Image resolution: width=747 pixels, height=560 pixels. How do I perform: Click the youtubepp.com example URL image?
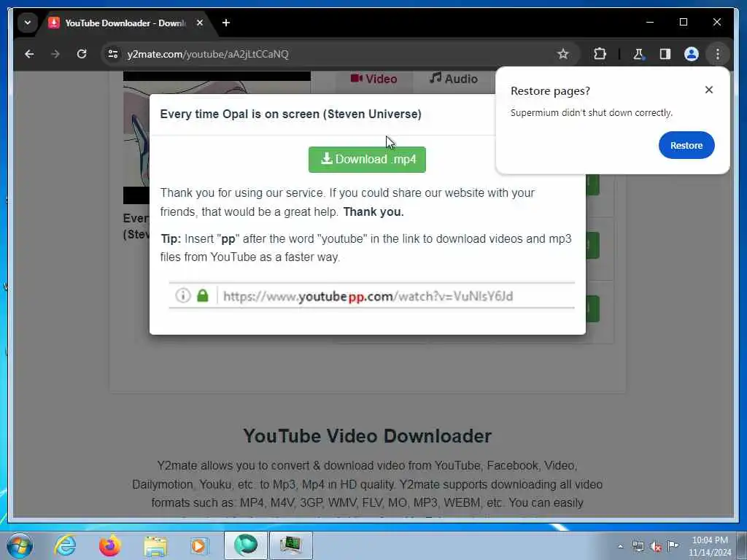371,296
